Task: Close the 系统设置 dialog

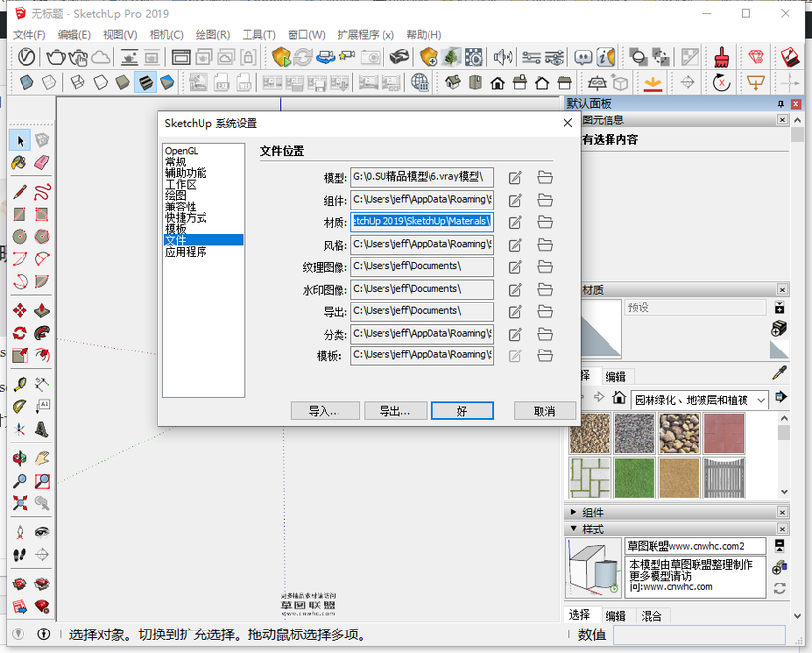Action: [567, 123]
